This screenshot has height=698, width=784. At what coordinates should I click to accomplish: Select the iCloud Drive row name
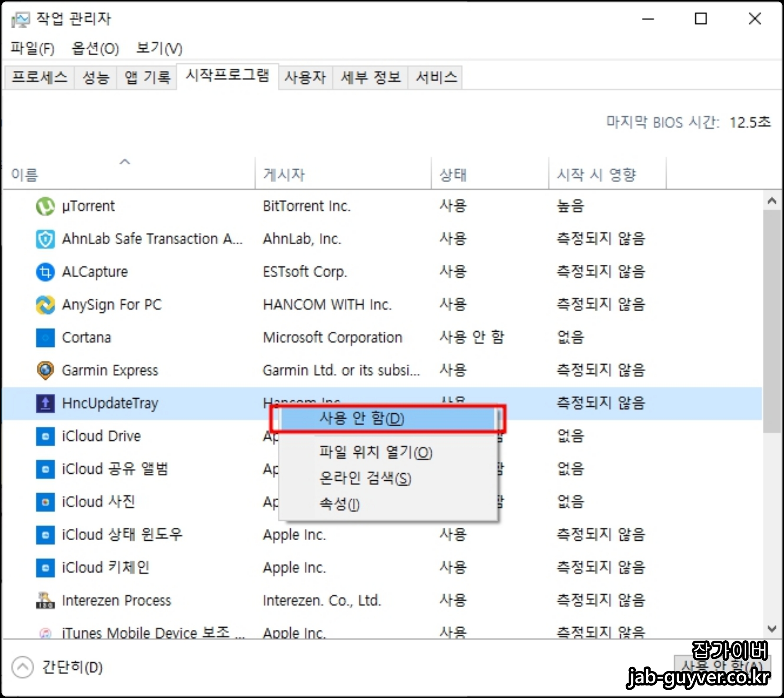tap(101, 436)
